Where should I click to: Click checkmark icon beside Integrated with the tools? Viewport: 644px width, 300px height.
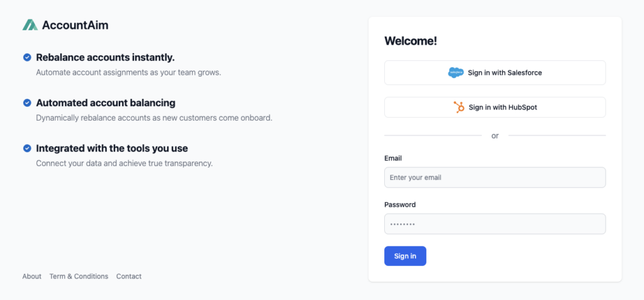pyautogui.click(x=27, y=148)
